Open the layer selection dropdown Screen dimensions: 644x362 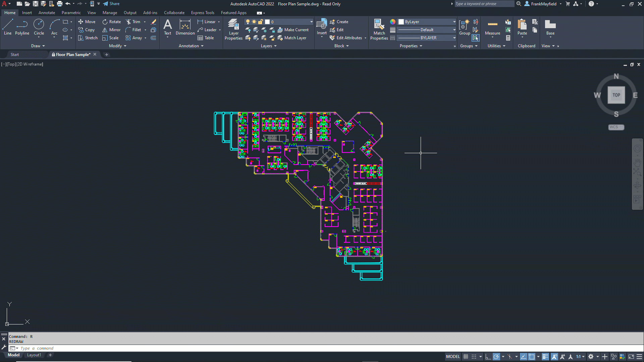pos(311,22)
